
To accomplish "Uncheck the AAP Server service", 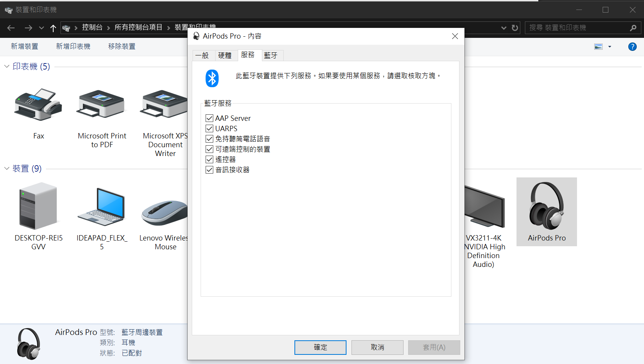I will pyautogui.click(x=209, y=118).
